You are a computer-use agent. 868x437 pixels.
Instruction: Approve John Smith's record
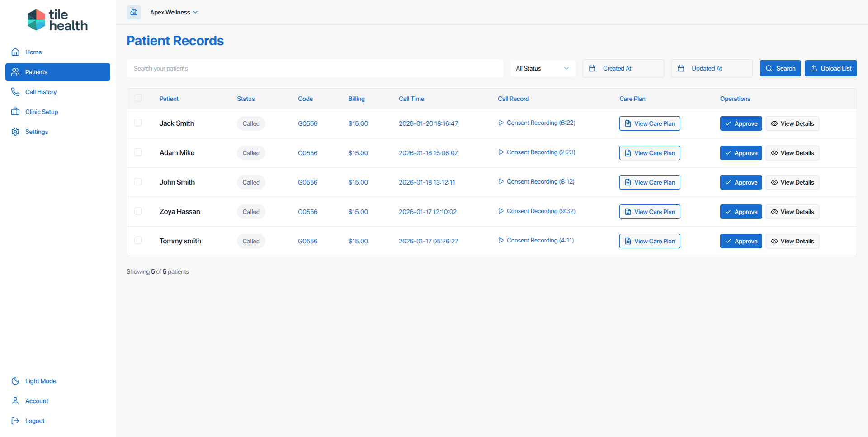[741, 182]
